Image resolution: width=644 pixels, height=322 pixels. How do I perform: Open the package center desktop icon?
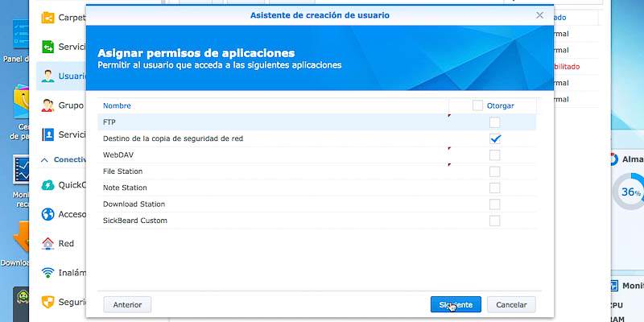point(21,101)
